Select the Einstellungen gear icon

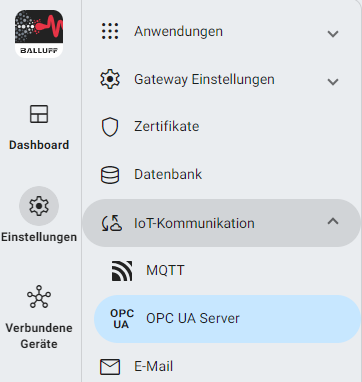(39, 206)
